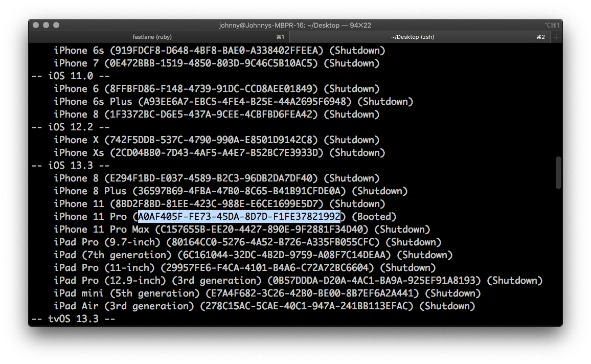Click the iPad Air (3rd generation) line
Screen dimensions: 591x364
pyautogui.click(x=265, y=306)
